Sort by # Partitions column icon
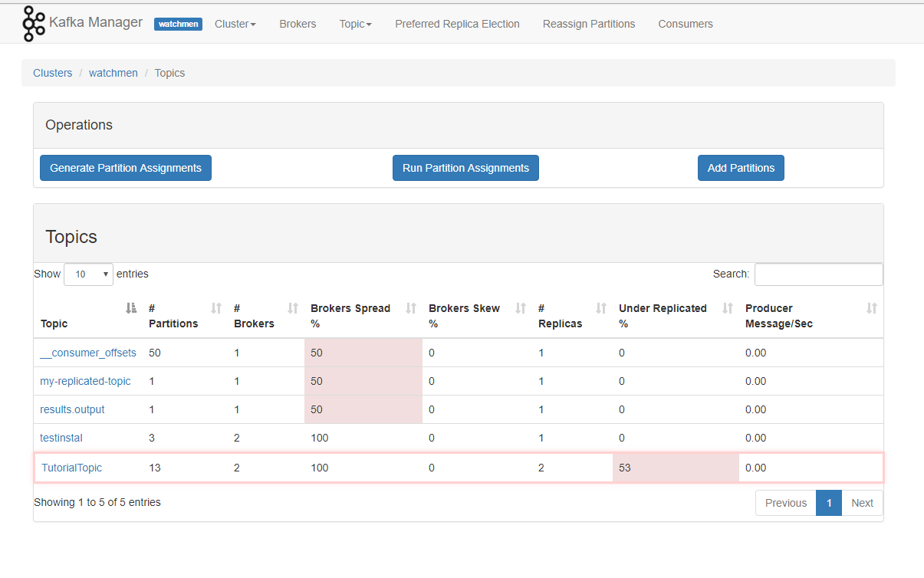This screenshot has height=578, width=924. coord(216,308)
